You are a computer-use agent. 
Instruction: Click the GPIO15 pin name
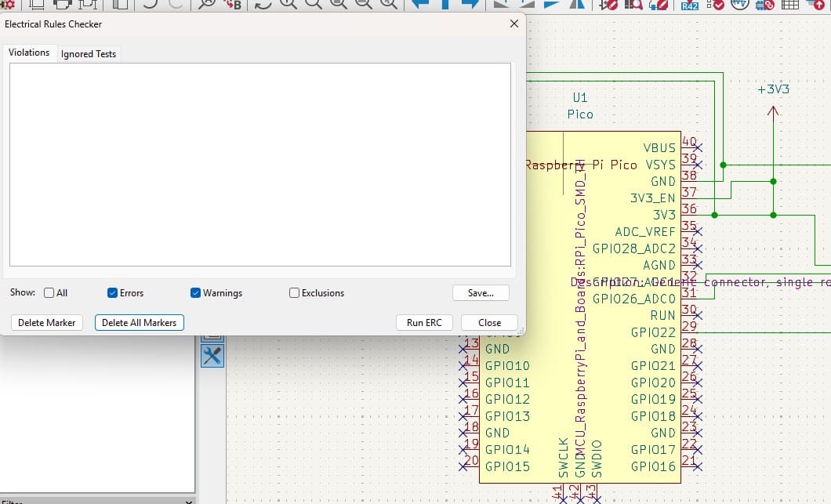pyautogui.click(x=507, y=466)
